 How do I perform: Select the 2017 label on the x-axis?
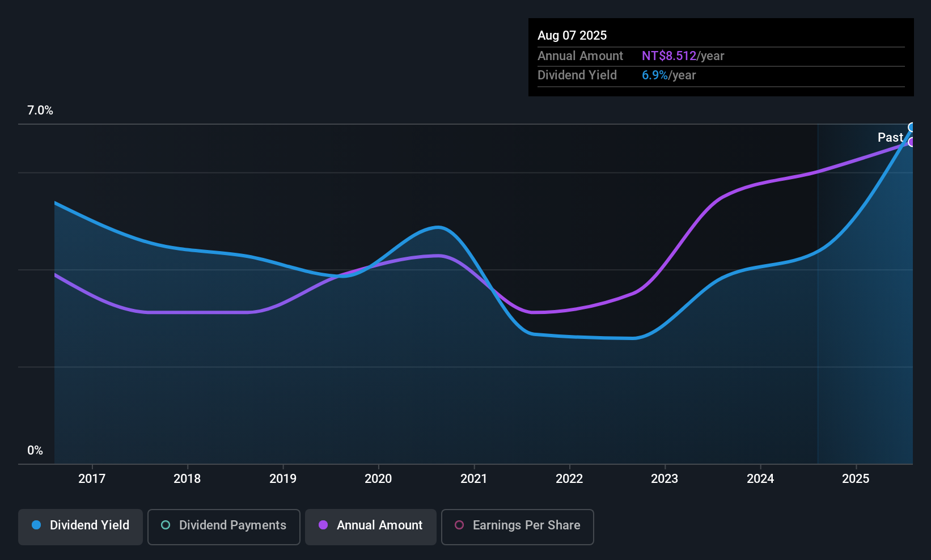92,479
